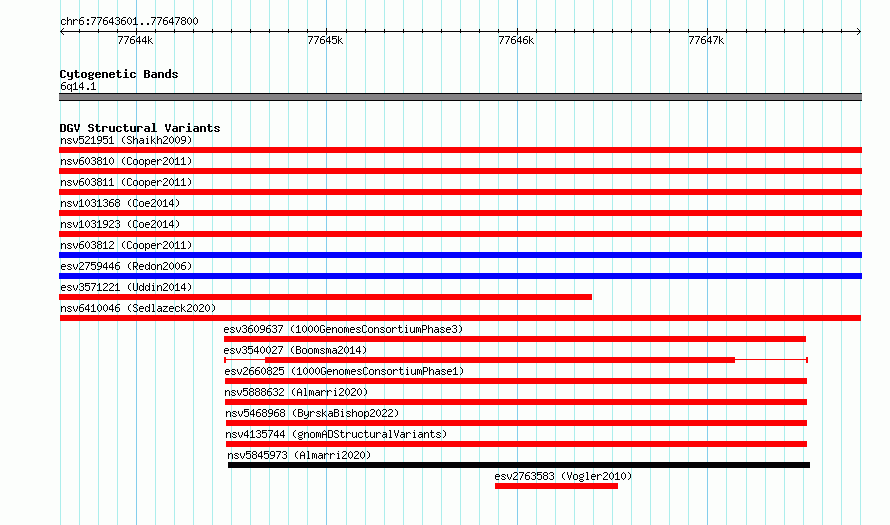The height and width of the screenshot is (525, 890).
Task: Select the red bar under nsv6410046
Action: [x=460, y=318]
